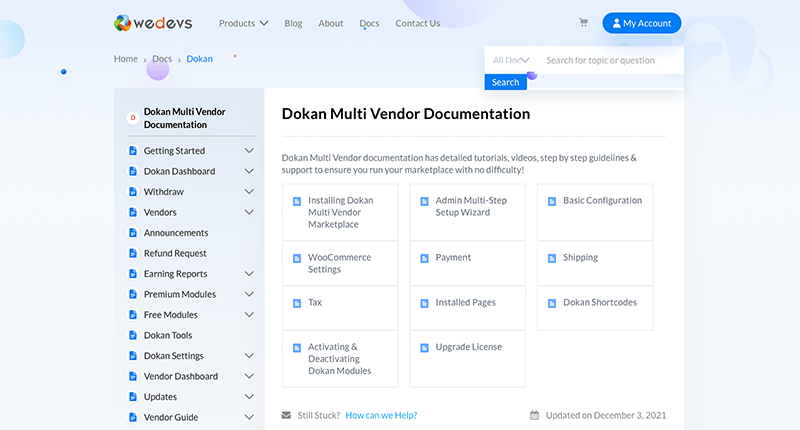Open the How can we Help link
The width and height of the screenshot is (800, 430).
click(x=381, y=415)
